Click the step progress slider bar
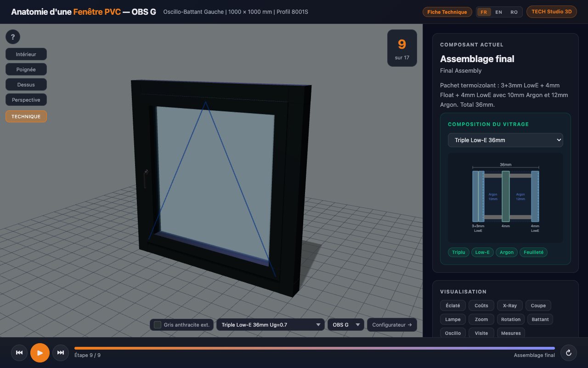 (x=314, y=348)
